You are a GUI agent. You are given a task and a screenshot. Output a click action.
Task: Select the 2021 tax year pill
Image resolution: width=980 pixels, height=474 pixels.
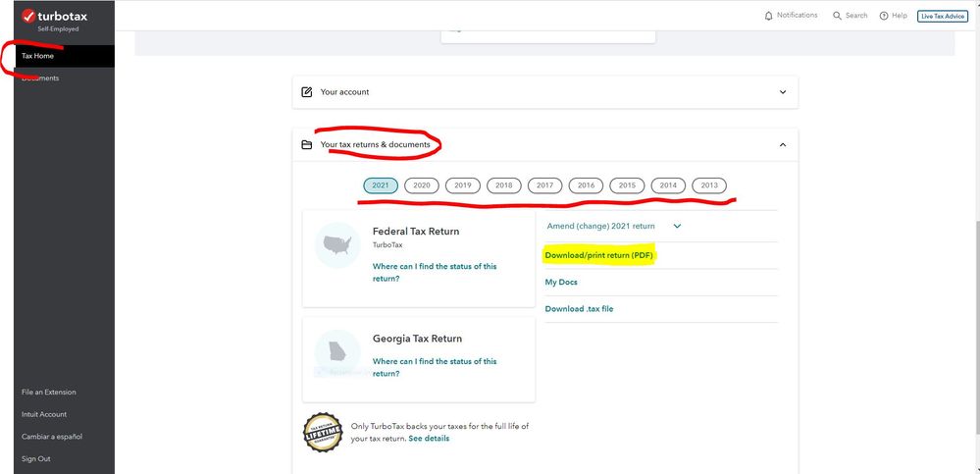click(x=381, y=185)
